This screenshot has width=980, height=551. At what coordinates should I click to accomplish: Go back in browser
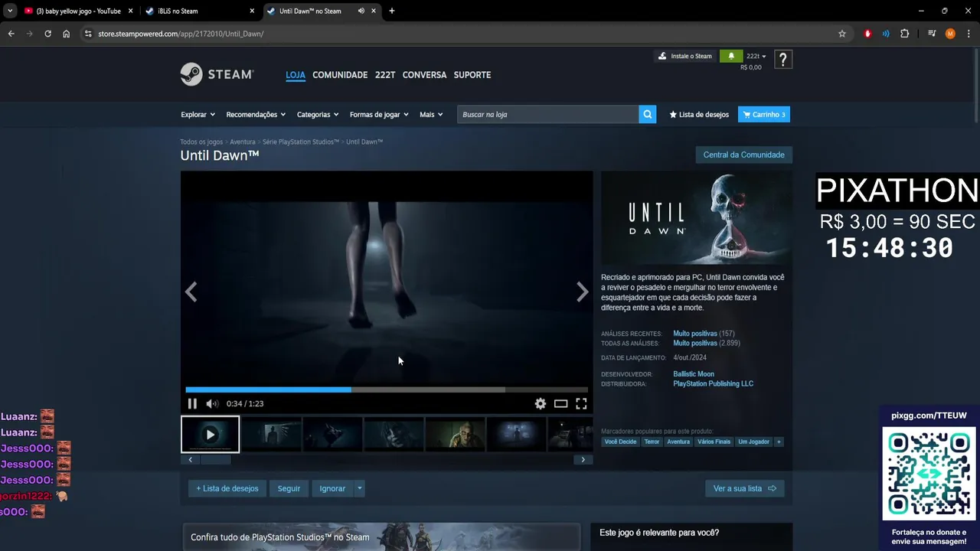tap(11, 34)
